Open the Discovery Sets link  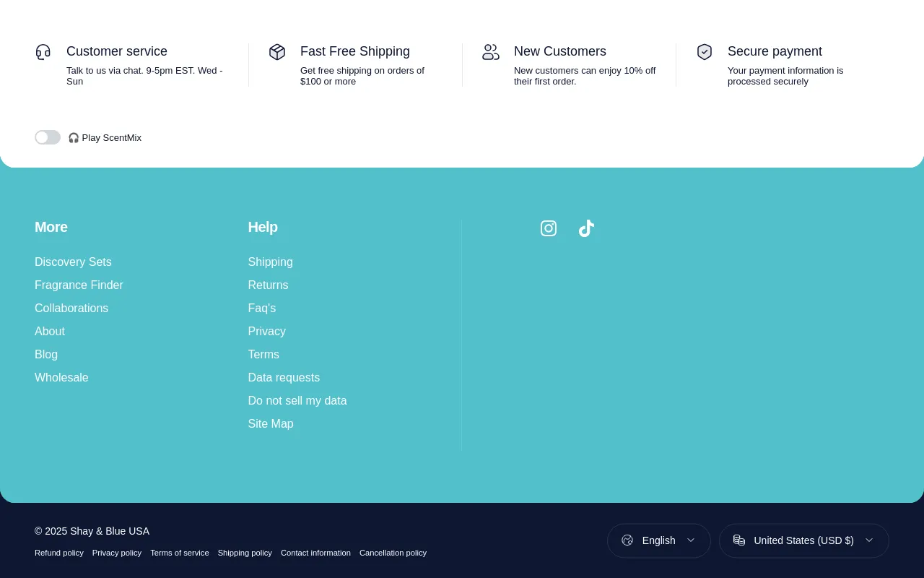click(x=73, y=262)
